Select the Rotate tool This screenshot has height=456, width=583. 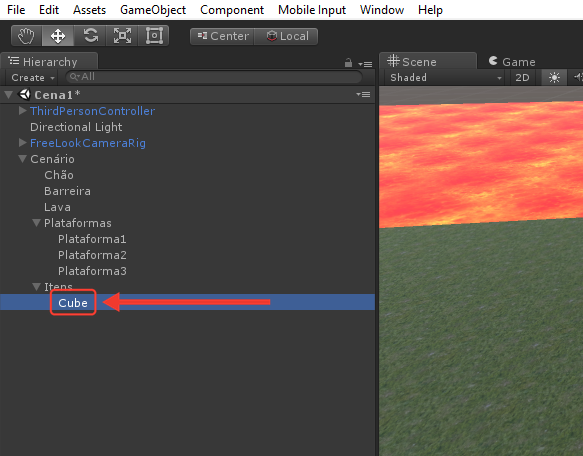[90, 36]
